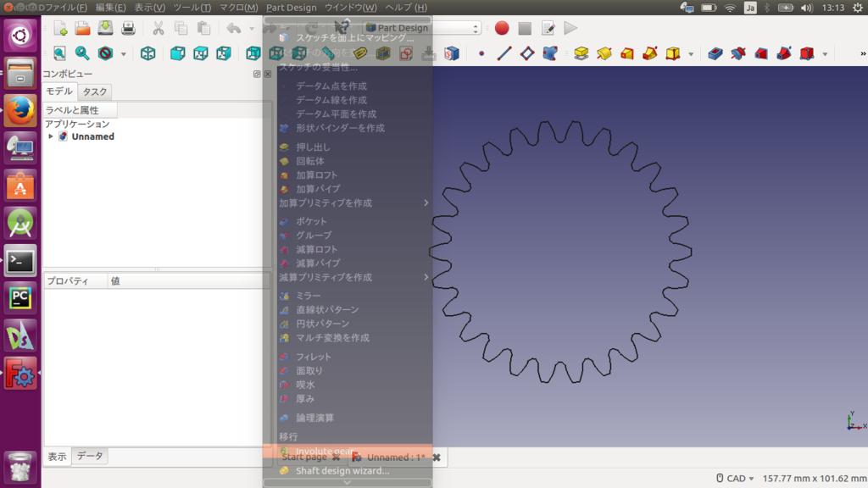Expand the additive primitive dropdown arrow
This screenshot has width=868, height=488.
(x=691, y=53)
